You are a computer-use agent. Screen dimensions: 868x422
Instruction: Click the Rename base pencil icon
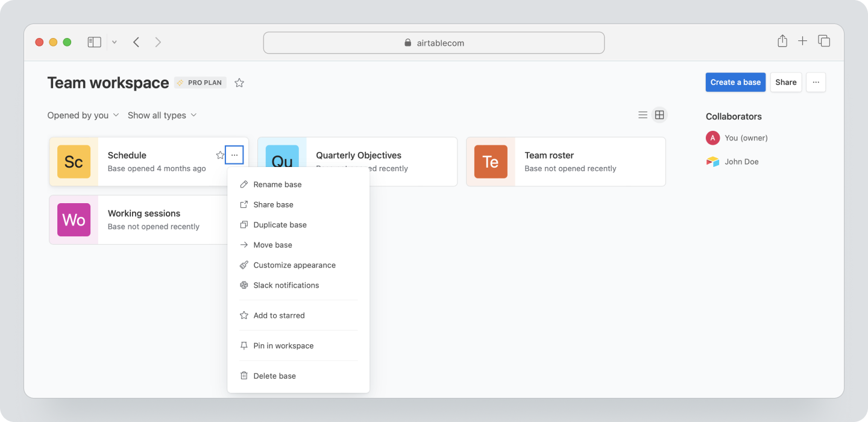pos(244,184)
